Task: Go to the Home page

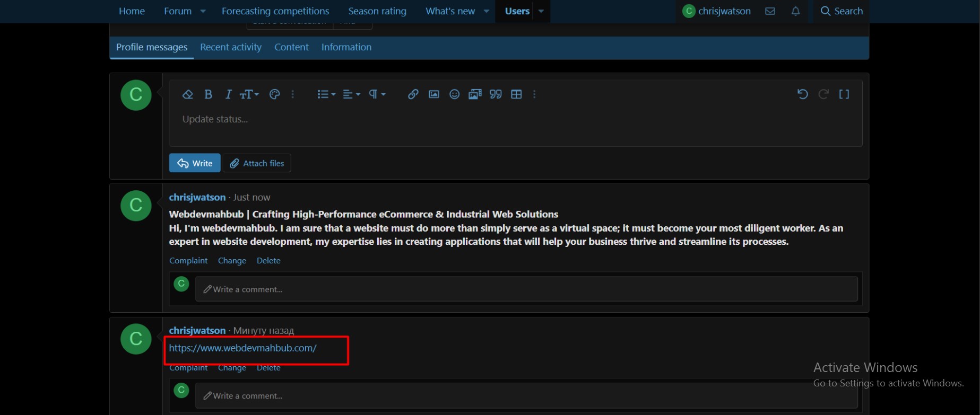Action: (132, 11)
